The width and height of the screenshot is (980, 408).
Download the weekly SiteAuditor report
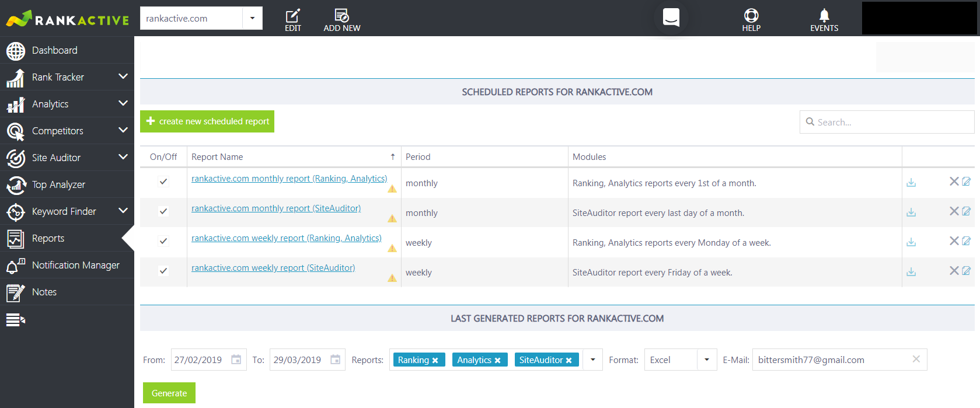[911, 272]
